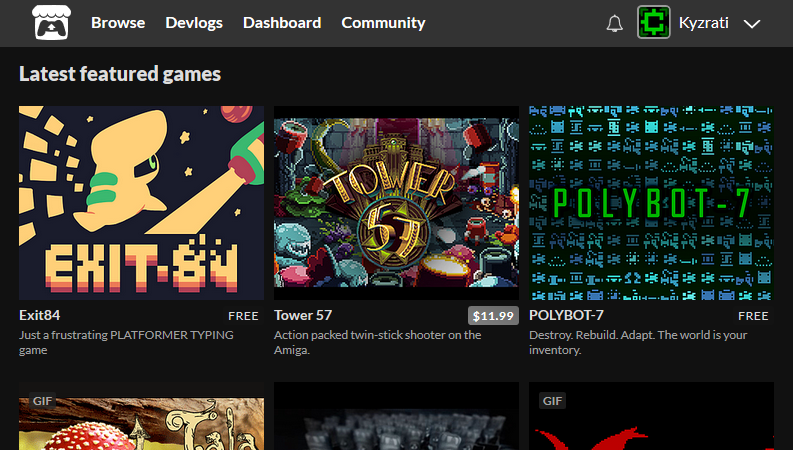Click the Exit84 description 'Just a frustrating PLATFORMER TYPING game'

pyautogui.click(x=126, y=342)
